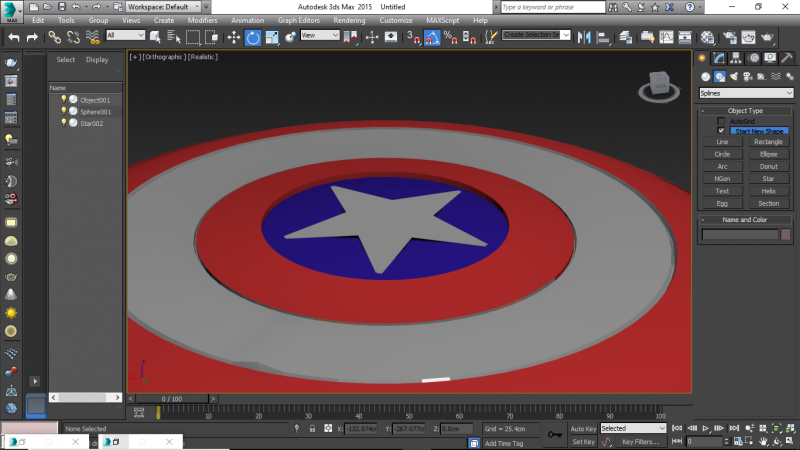The height and width of the screenshot is (450, 800).
Task: Toggle visibility bulb of Star002
Action: tap(64, 123)
